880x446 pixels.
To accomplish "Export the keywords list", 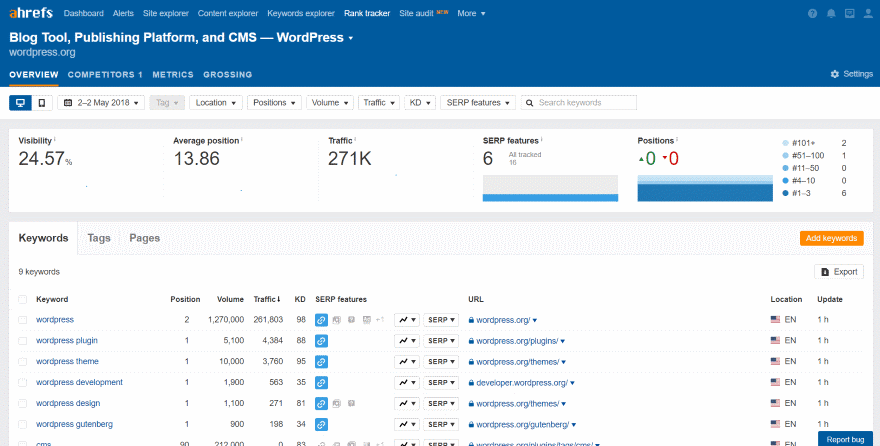I will [838, 272].
